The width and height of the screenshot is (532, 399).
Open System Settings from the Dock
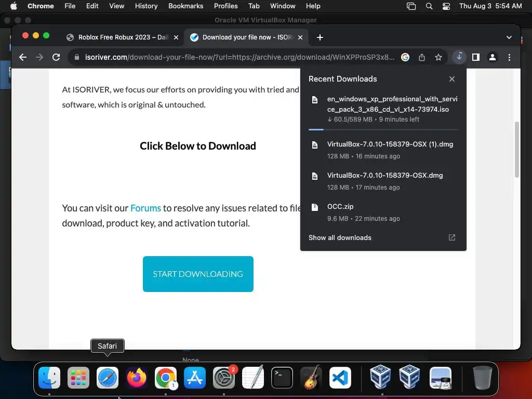(x=224, y=378)
